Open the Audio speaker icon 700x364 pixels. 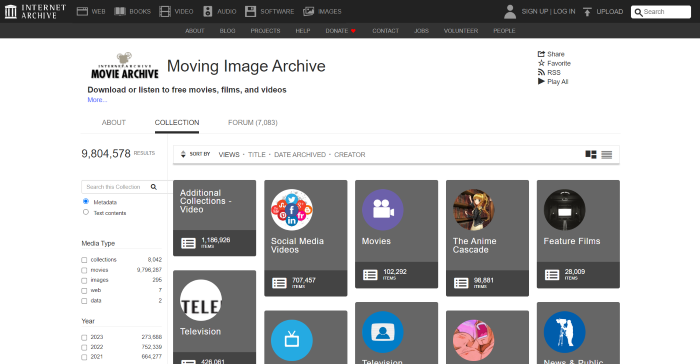208,11
